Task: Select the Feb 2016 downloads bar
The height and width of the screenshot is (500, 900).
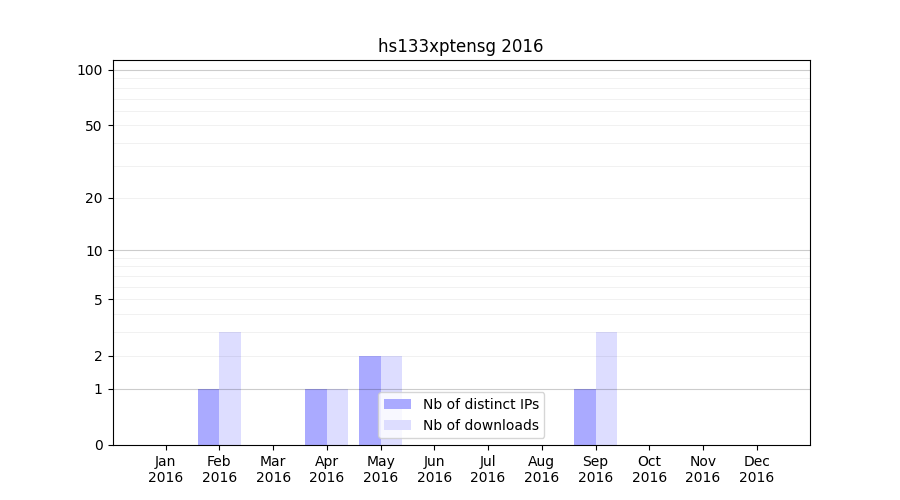Action: tap(230, 388)
